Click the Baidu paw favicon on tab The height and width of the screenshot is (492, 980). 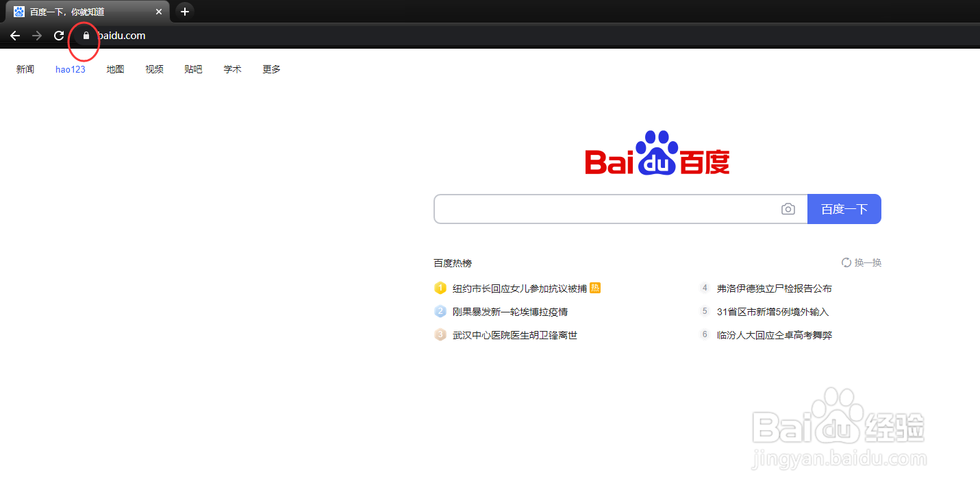[19, 12]
